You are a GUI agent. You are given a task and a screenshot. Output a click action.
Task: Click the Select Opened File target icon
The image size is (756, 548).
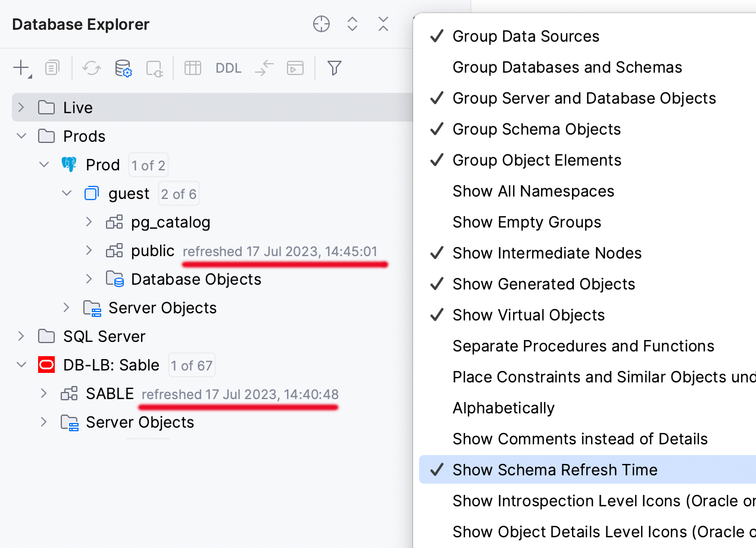pyautogui.click(x=321, y=24)
